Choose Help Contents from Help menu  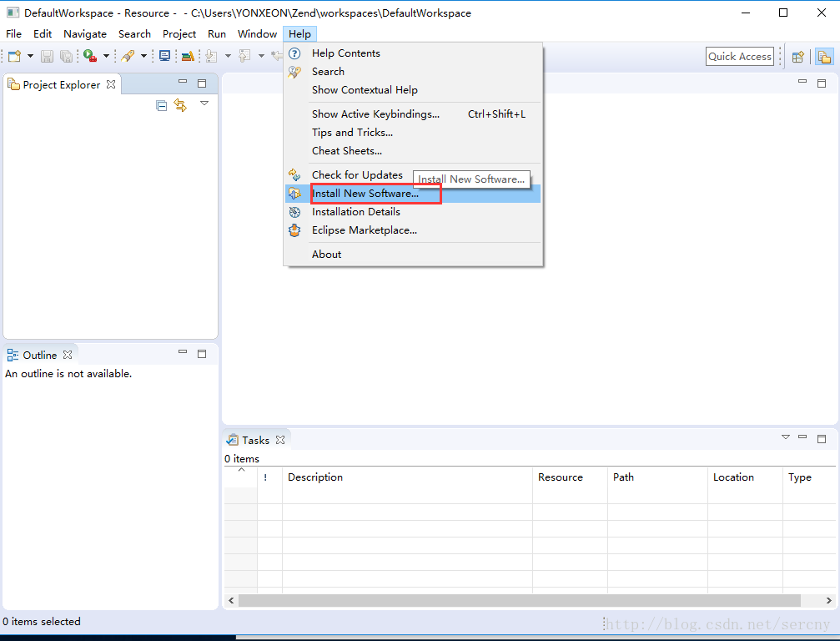point(413,53)
